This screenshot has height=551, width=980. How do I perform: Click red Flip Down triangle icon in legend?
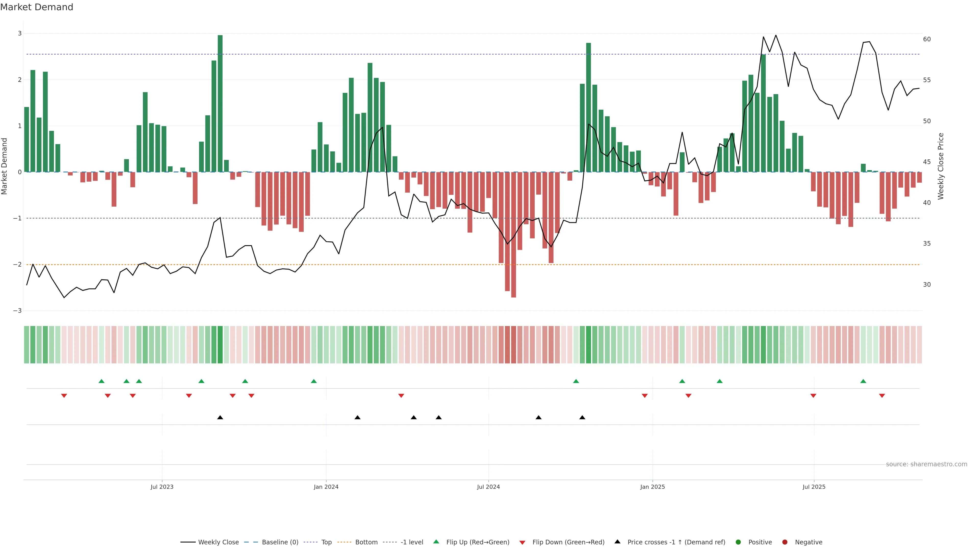click(x=522, y=543)
